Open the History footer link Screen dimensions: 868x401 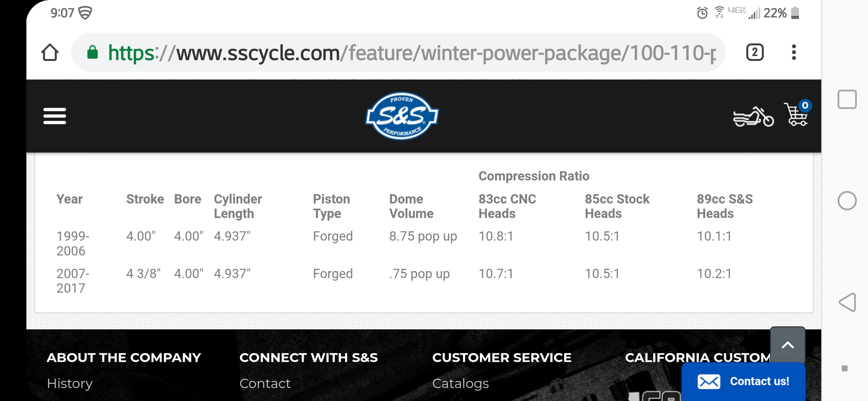pos(70,384)
